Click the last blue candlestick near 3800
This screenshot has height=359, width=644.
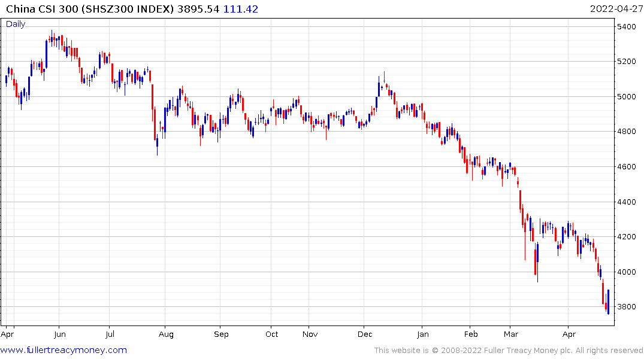point(608,302)
